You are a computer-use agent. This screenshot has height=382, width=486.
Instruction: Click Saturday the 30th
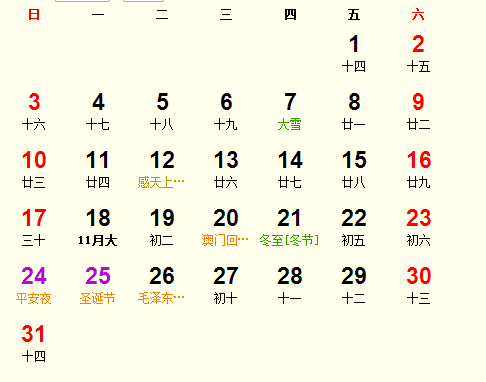(418, 285)
